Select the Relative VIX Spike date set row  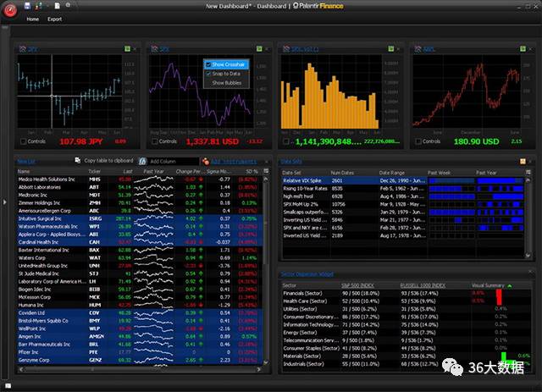tap(403, 181)
